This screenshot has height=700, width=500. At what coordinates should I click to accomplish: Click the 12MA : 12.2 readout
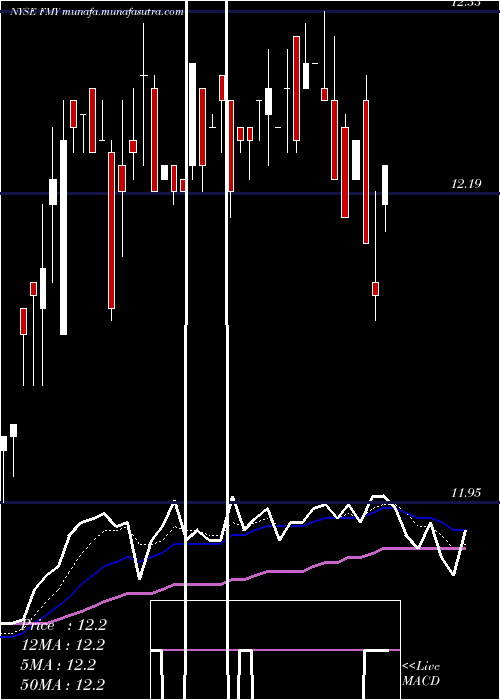click(63, 645)
